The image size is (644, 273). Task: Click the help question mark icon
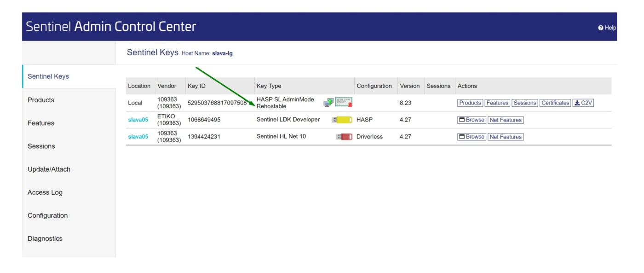[600, 28]
